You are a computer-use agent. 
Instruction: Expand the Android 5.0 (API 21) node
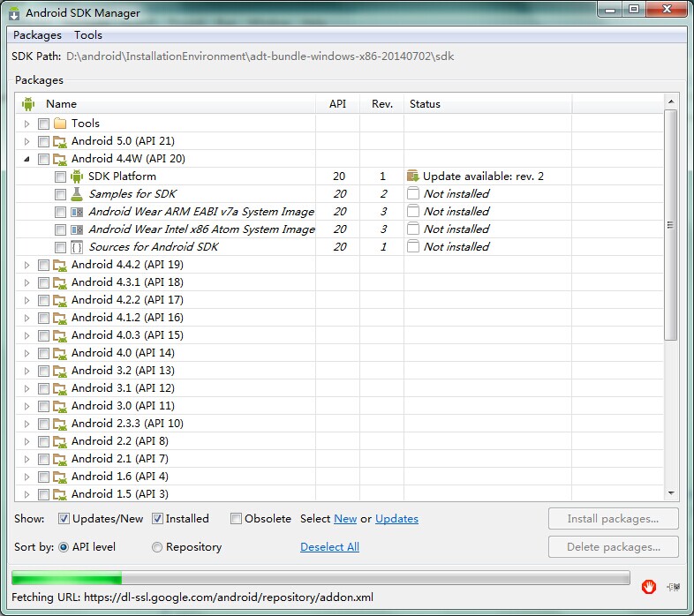click(x=27, y=141)
